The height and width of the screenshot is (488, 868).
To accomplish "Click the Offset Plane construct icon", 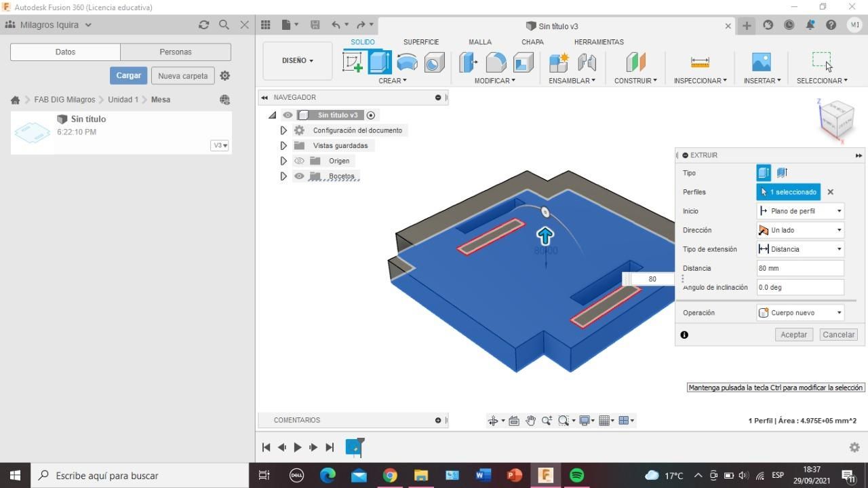I will pos(635,62).
